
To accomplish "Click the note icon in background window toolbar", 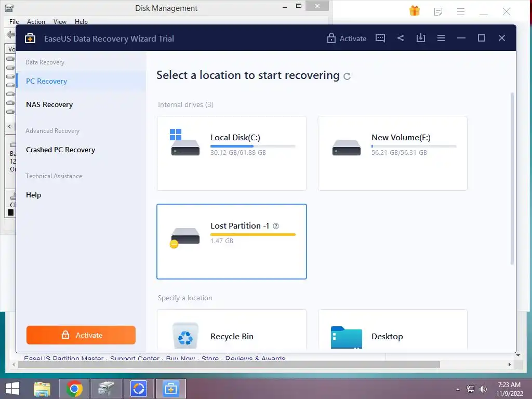I will pyautogui.click(x=438, y=12).
